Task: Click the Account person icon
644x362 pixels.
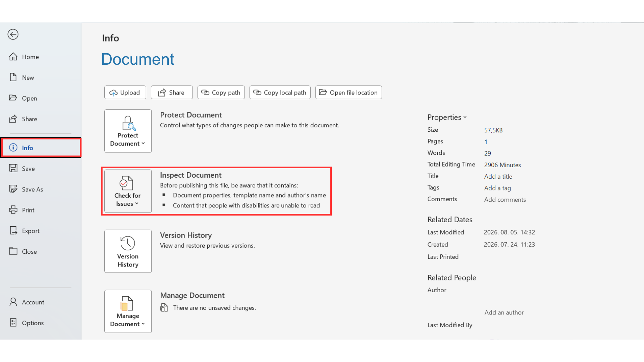Action: (x=13, y=302)
